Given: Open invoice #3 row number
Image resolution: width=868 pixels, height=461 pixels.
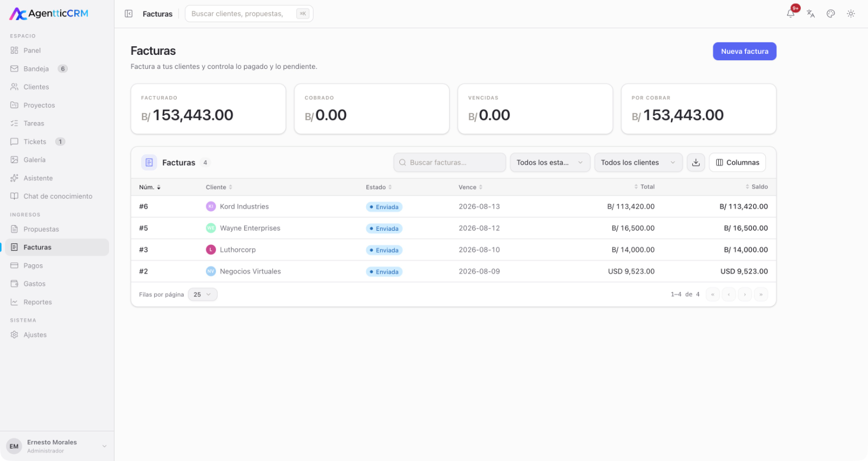Looking at the screenshot, I should 144,250.
